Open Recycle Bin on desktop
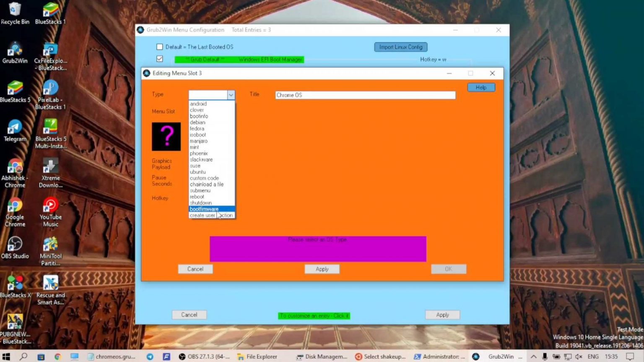Image resolution: width=644 pixels, height=362 pixels. (x=15, y=13)
